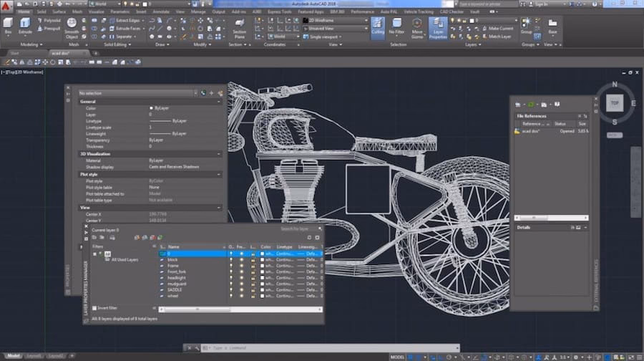Open the Layout1 tab

pyautogui.click(x=35, y=356)
